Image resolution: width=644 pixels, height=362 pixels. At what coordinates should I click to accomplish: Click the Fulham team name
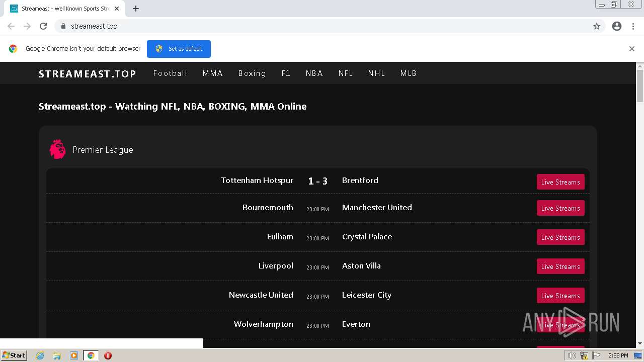280,237
